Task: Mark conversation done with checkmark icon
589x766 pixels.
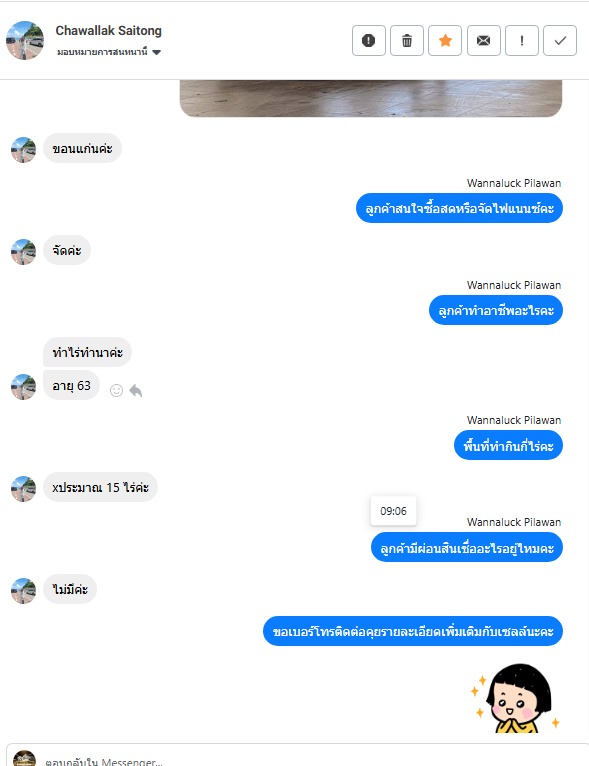Action: coord(560,41)
